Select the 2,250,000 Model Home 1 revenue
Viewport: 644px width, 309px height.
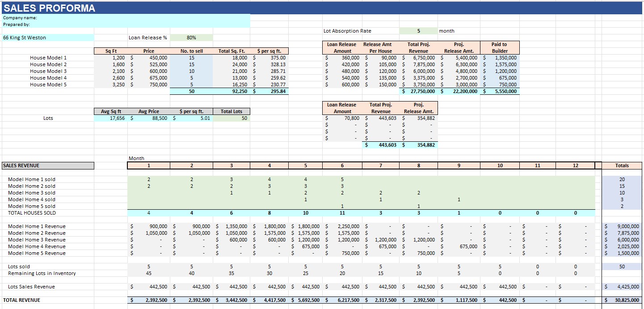342,226
